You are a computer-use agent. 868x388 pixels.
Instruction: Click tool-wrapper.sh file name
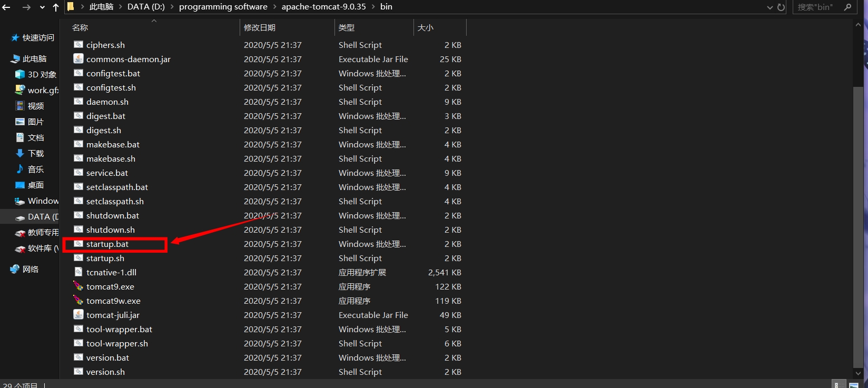coord(117,343)
